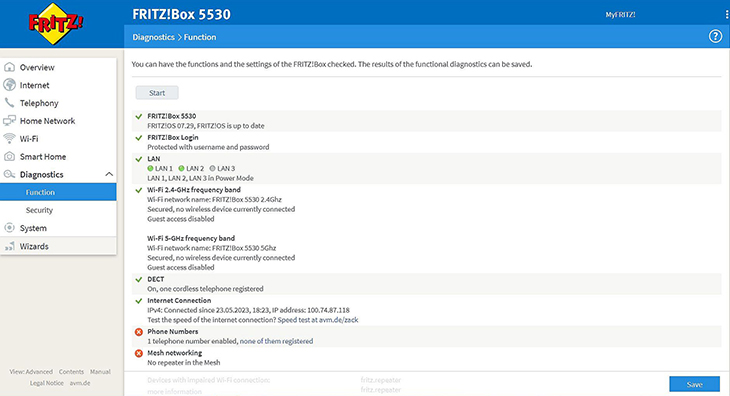Image resolution: width=730 pixels, height=396 pixels.
Task: Click the Overview house icon
Action: click(x=9, y=67)
